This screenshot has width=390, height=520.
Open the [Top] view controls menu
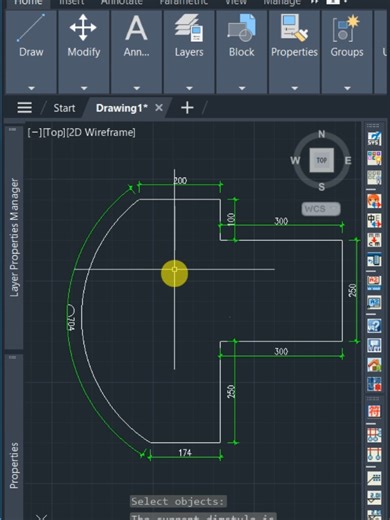54,132
